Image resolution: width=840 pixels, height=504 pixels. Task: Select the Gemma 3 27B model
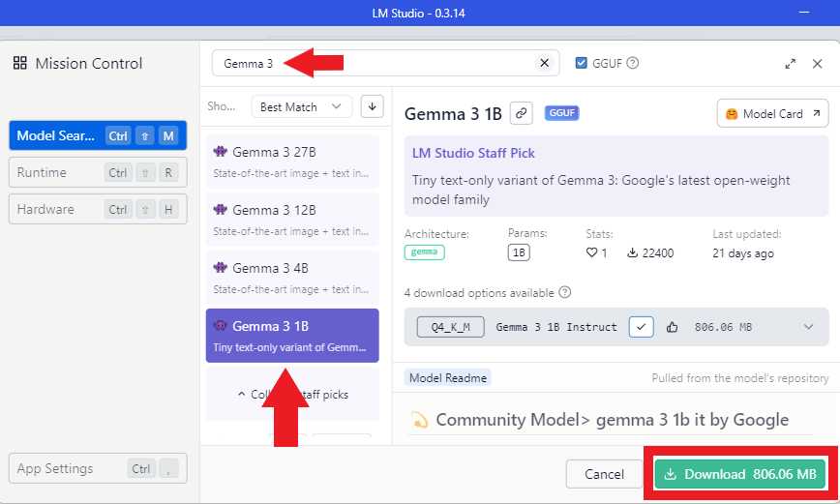click(292, 162)
